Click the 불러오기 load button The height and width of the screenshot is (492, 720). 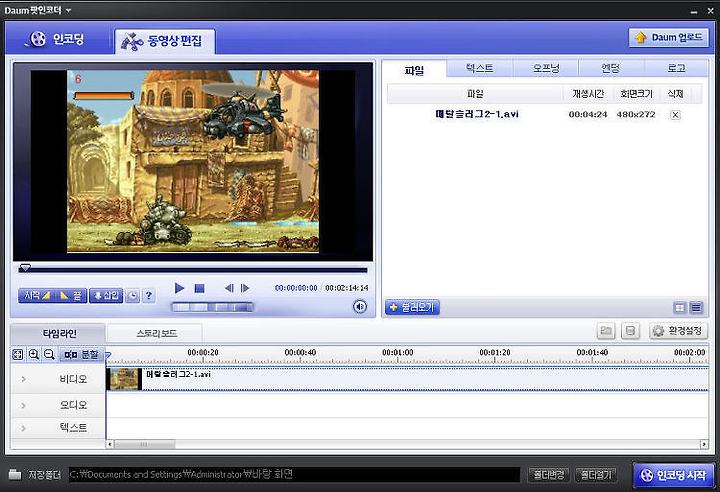412,307
